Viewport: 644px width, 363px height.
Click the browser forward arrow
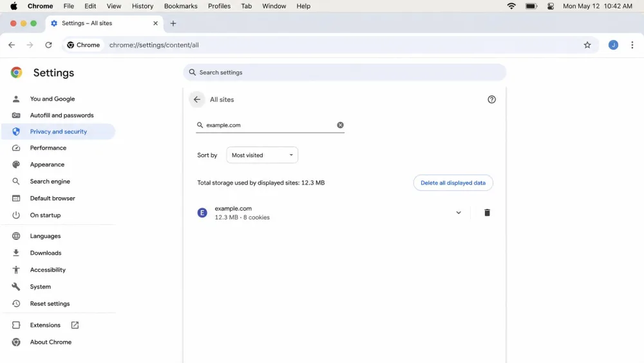(30, 44)
